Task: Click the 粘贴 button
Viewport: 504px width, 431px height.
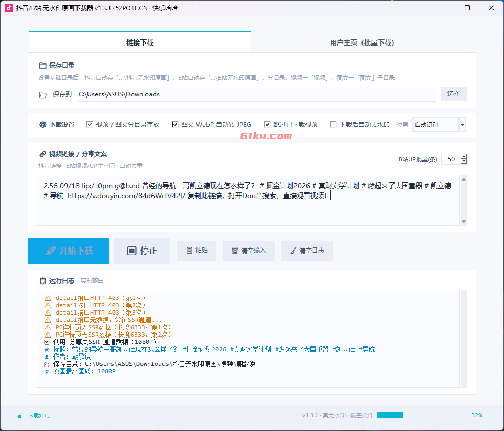Action: [196, 251]
